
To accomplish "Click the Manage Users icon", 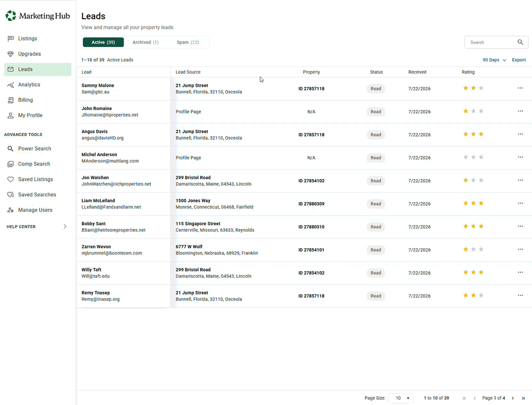I will 10,210.
